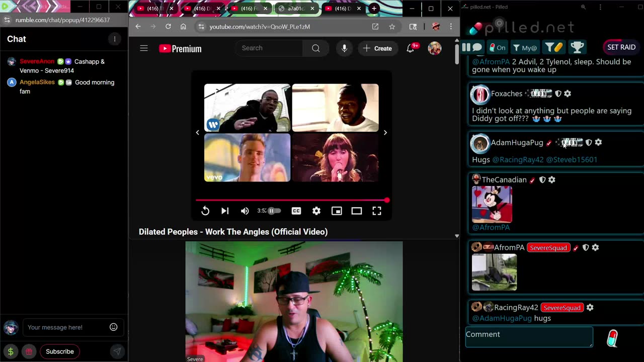Open trophy leaderboard in Pilled

pos(577,48)
